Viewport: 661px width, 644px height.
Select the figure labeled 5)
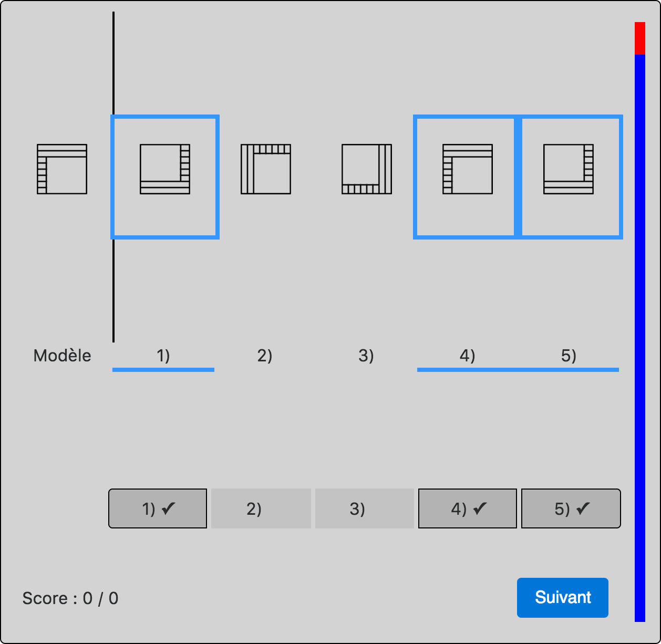(x=569, y=168)
